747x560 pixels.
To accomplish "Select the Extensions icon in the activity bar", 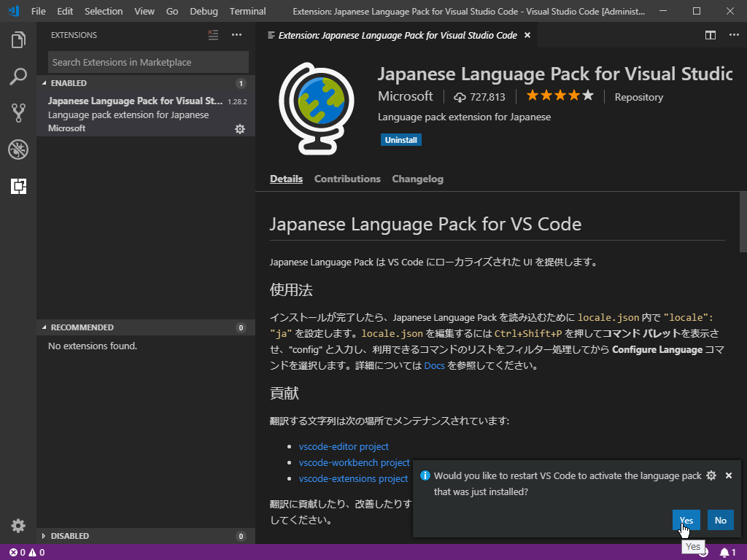I will [x=18, y=186].
